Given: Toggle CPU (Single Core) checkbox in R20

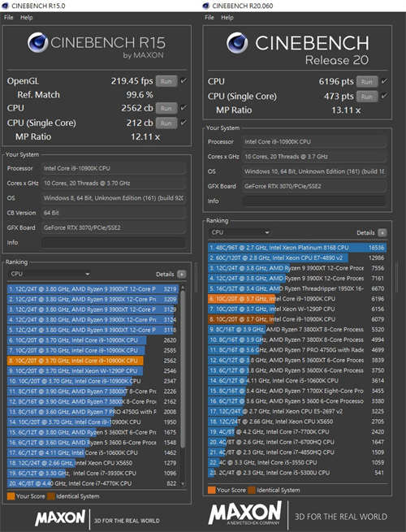Looking at the screenshot, I should tap(384, 96).
